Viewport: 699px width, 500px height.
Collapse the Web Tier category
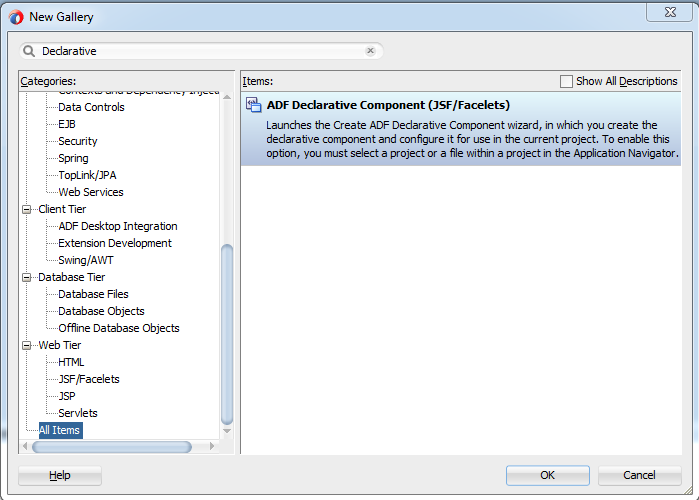coord(27,345)
